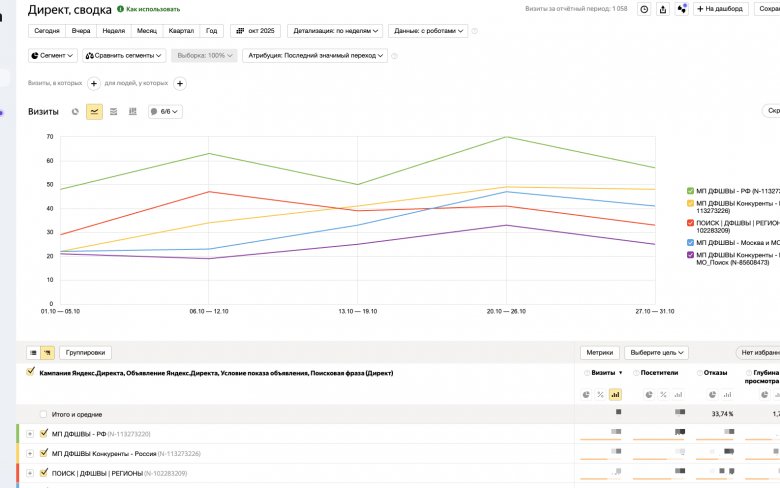
Task: Expand МП ДФШВЫ Конкуренты - Россия row
Action: pos(30,453)
